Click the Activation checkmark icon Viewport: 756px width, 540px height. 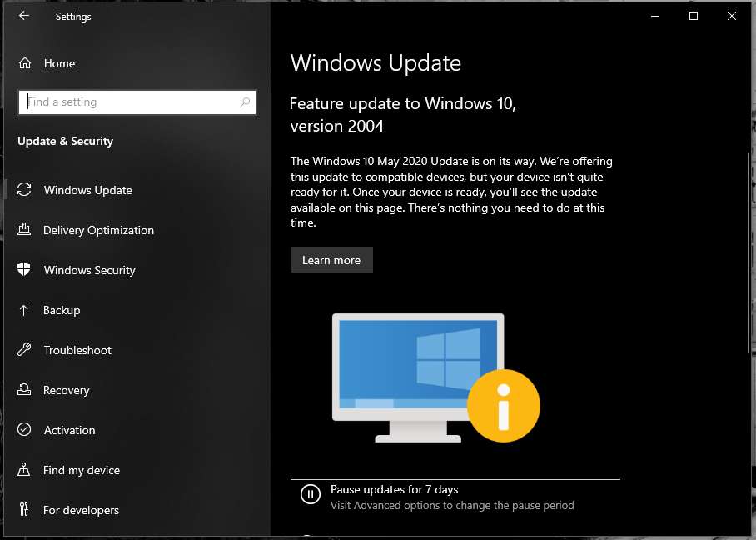click(x=24, y=429)
